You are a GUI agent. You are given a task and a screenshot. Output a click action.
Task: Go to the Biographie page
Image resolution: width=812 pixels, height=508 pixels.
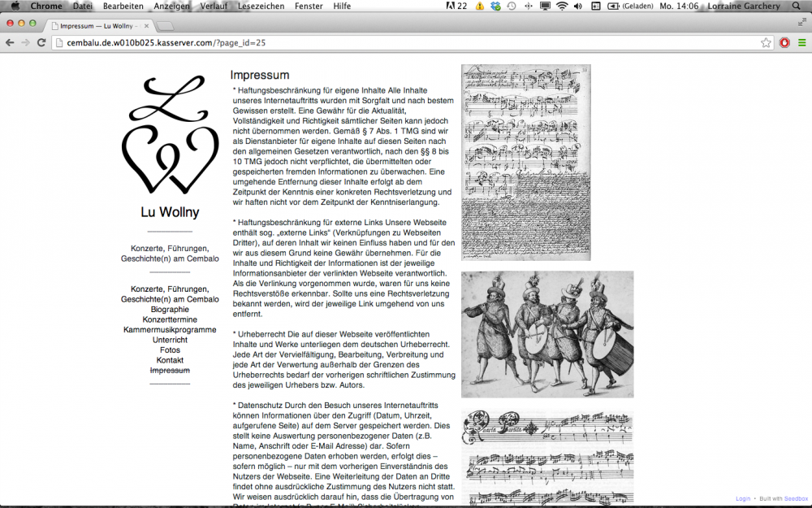coord(170,310)
